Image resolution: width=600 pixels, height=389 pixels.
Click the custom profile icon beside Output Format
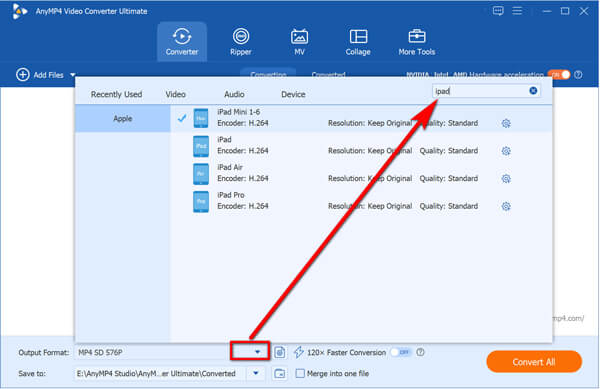pyautogui.click(x=280, y=352)
